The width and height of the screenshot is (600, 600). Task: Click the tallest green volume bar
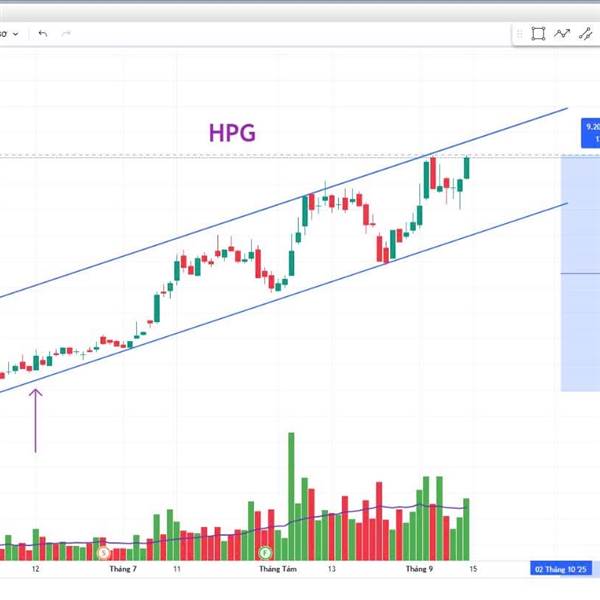291,496
